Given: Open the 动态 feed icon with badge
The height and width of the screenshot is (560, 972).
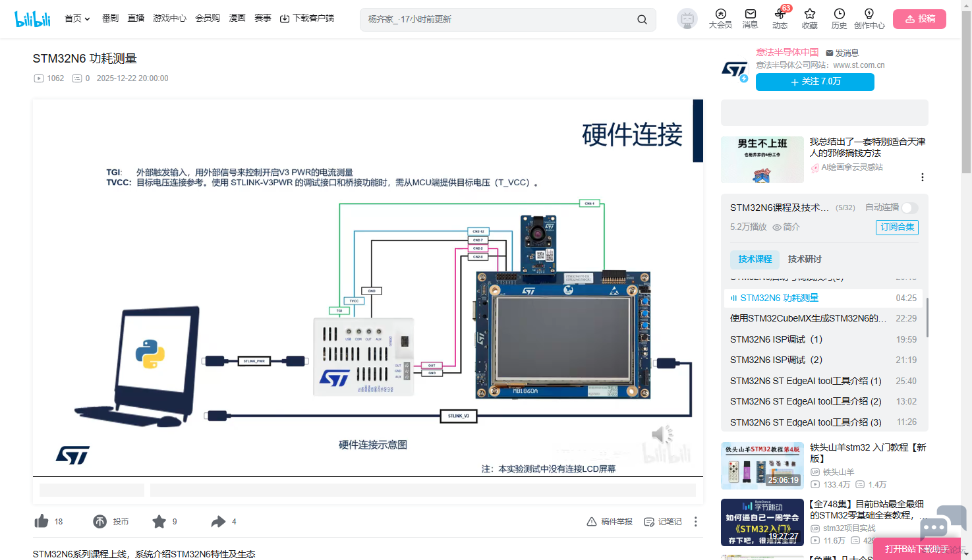Looking at the screenshot, I should 780,14.
